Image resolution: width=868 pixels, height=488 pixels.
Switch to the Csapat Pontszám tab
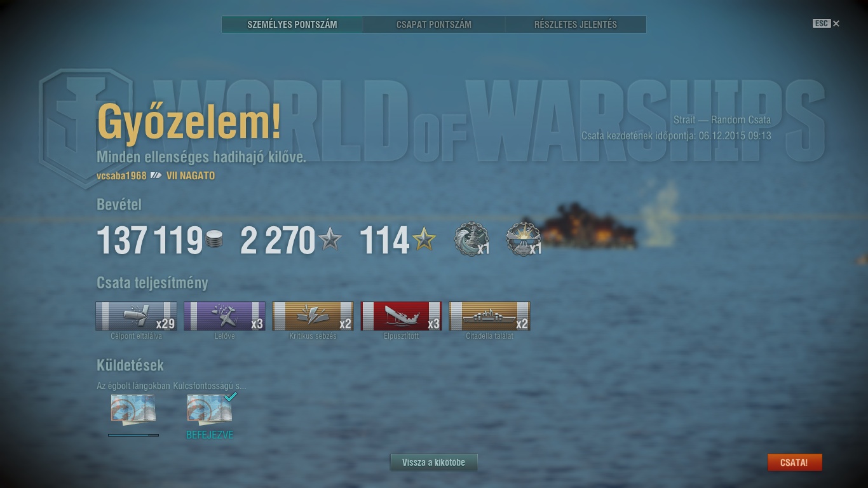[434, 25]
